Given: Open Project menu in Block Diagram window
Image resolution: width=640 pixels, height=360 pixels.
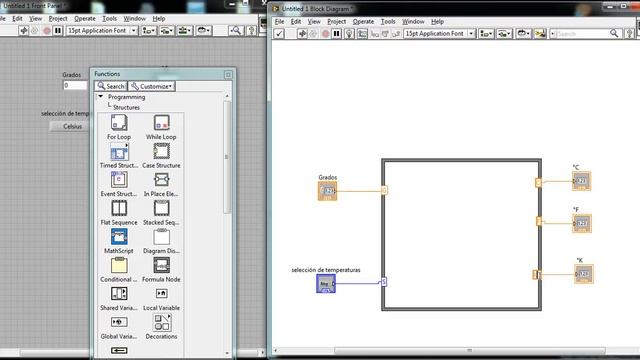Looking at the screenshot, I should pyautogui.click(x=337, y=22).
